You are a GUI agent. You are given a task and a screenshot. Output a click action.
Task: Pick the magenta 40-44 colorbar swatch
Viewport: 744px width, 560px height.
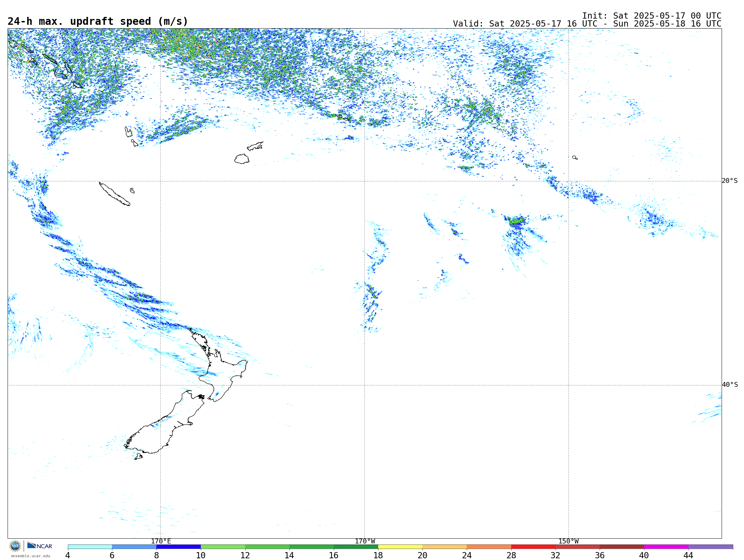coord(666,547)
